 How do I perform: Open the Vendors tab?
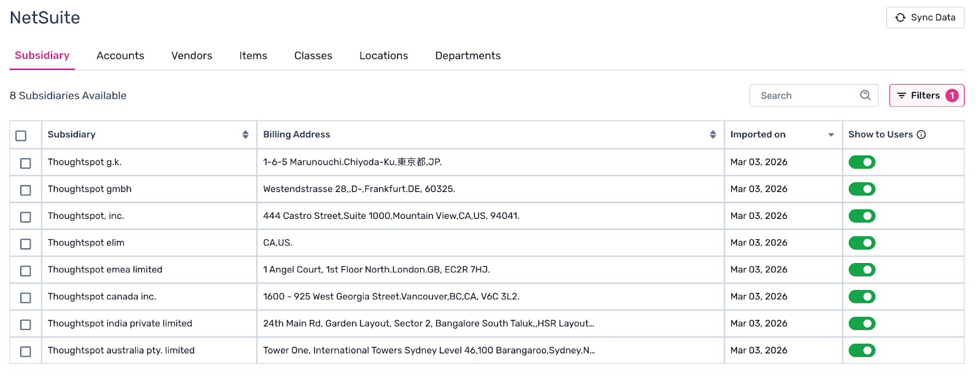pyautogui.click(x=192, y=56)
